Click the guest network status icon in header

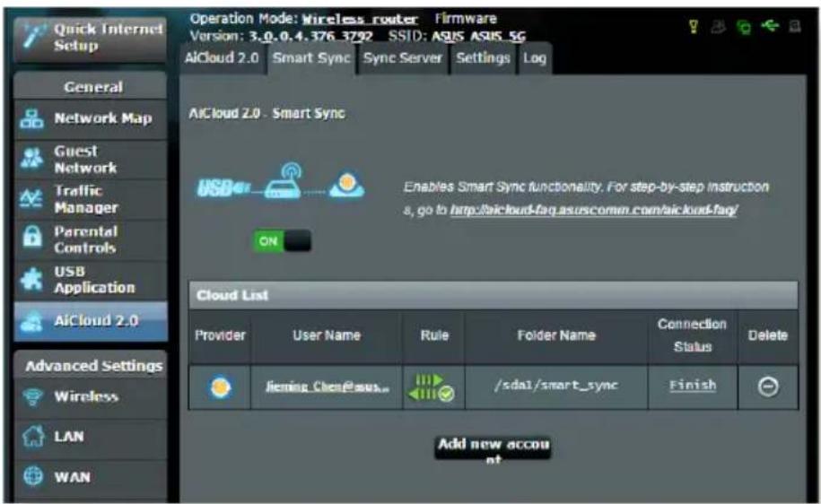[719, 26]
